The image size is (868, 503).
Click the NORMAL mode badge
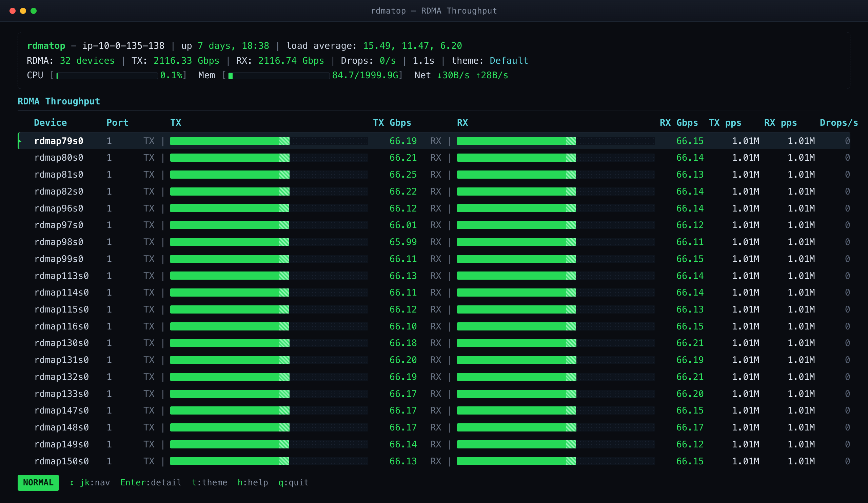(x=38, y=483)
